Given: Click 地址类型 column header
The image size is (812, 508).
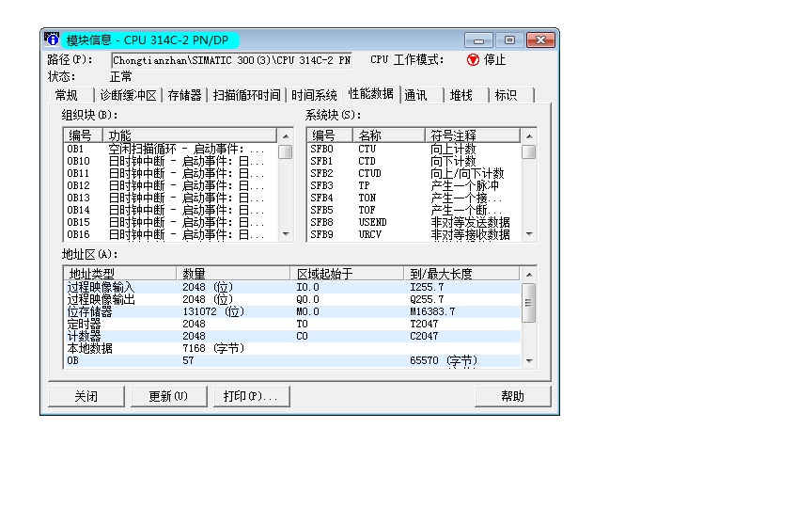Looking at the screenshot, I should 119,274.
